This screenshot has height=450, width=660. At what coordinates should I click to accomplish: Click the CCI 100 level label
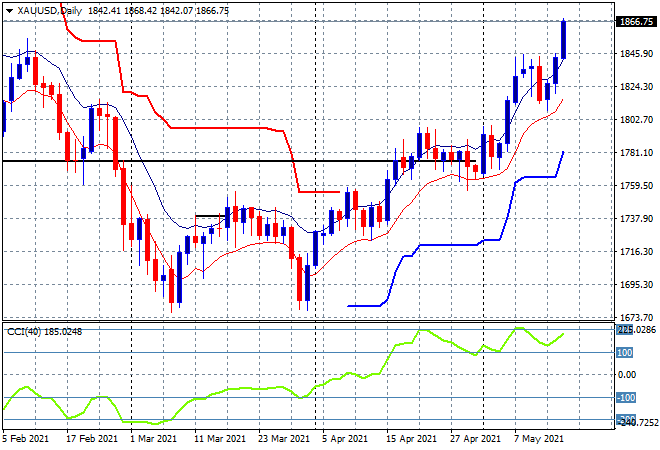[624, 352]
